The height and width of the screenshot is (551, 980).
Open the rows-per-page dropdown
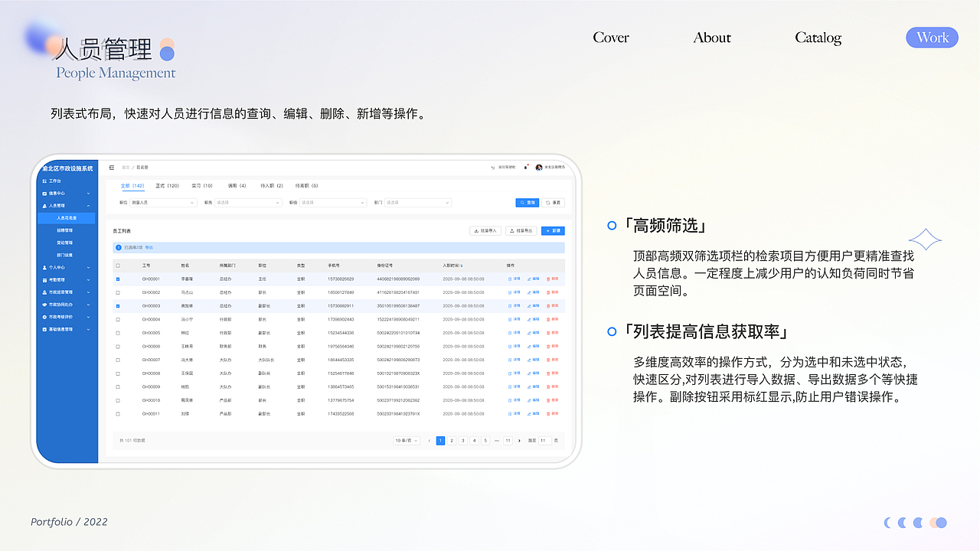[407, 441]
